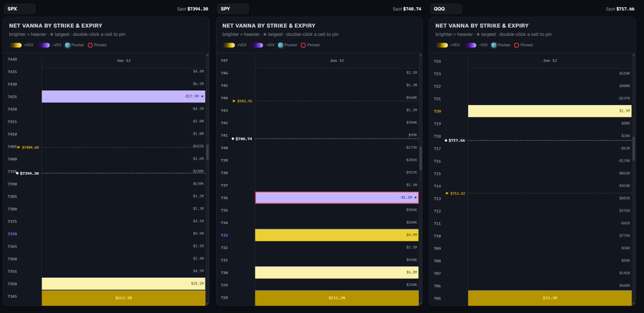
Task: Click the $4.1M value at SPX strike 7375
Action: [198, 221]
